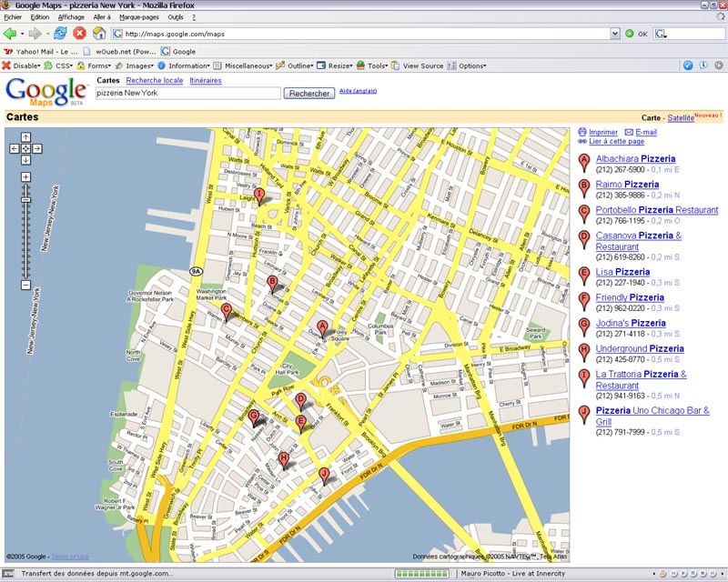Image resolution: width=728 pixels, height=582 pixels.
Task: Open the Albachiara Pizzeria result
Action: [x=635, y=159]
